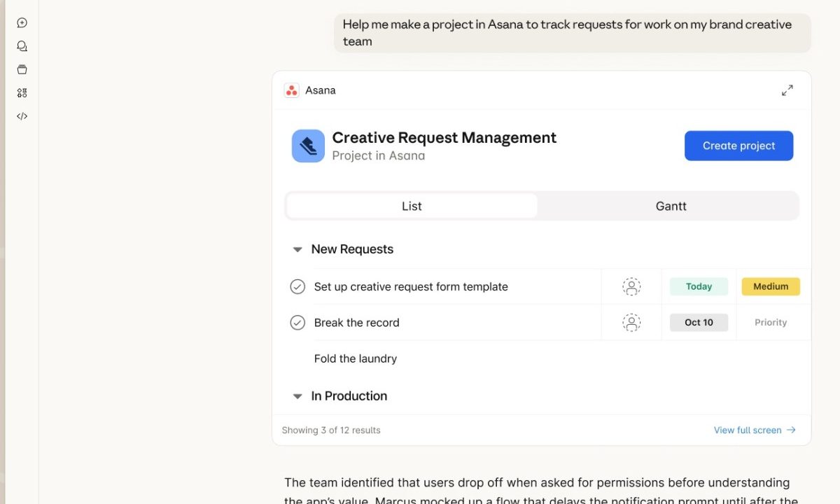Select the new chat icon in sidebar
Screen dimensions: 840x504
click(x=22, y=22)
